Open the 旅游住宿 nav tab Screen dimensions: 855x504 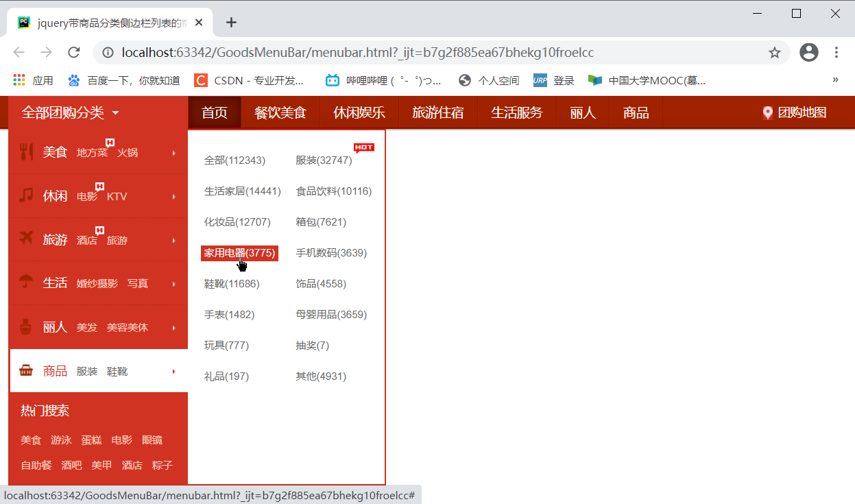tap(437, 112)
